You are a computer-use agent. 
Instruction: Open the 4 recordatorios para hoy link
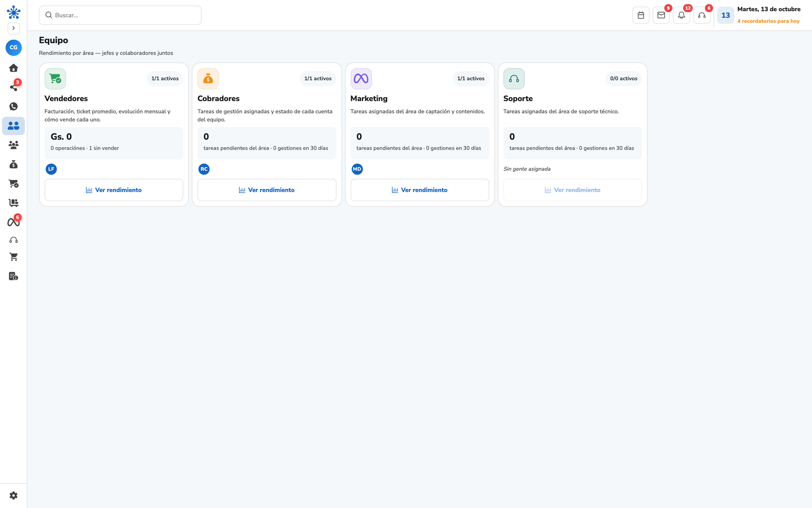pyautogui.click(x=768, y=21)
